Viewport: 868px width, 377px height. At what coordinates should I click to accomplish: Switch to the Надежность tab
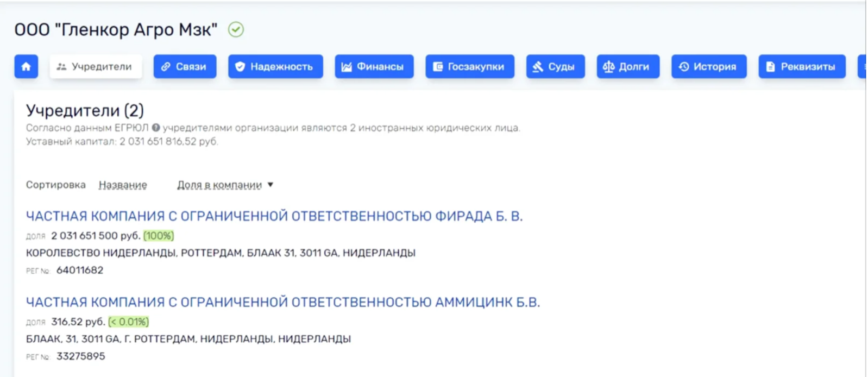[x=275, y=66]
